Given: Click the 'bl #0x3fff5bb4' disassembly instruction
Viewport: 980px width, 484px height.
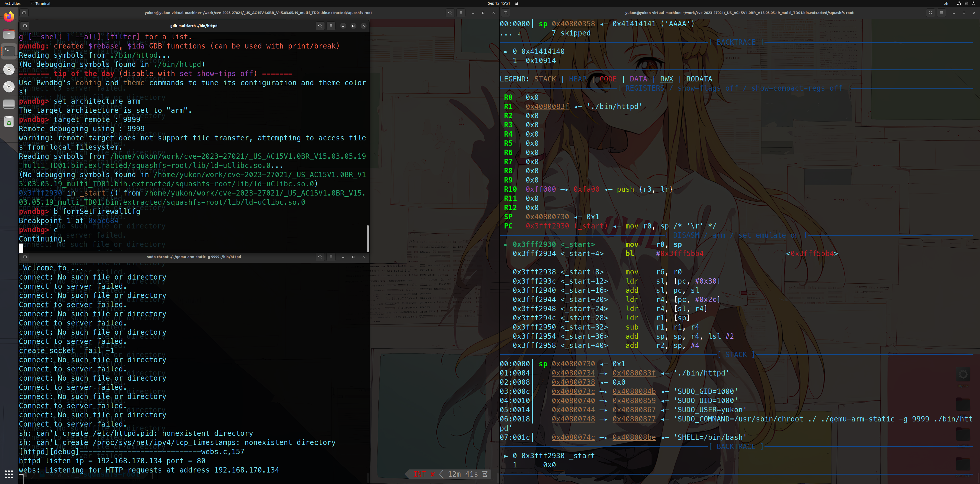Looking at the screenshot, I should click(x=664, y=253).
